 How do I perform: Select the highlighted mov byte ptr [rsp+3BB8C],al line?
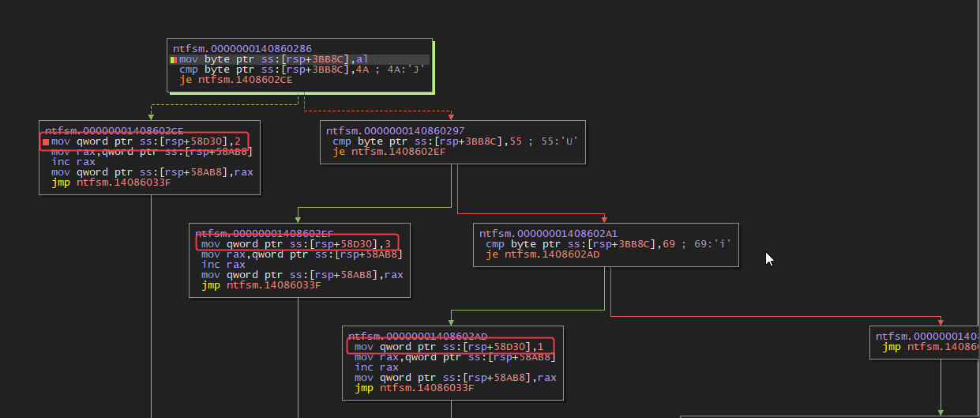(x=272, y=59)
